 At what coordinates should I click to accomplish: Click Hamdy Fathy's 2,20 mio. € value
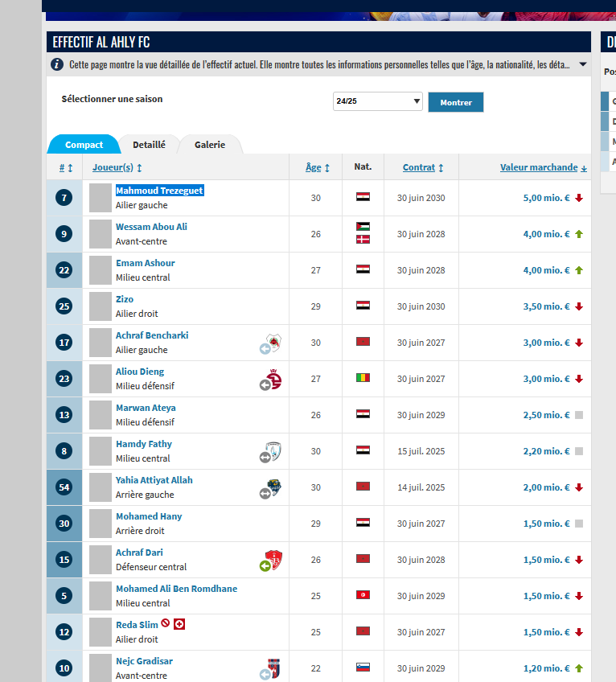pos(546,451)
